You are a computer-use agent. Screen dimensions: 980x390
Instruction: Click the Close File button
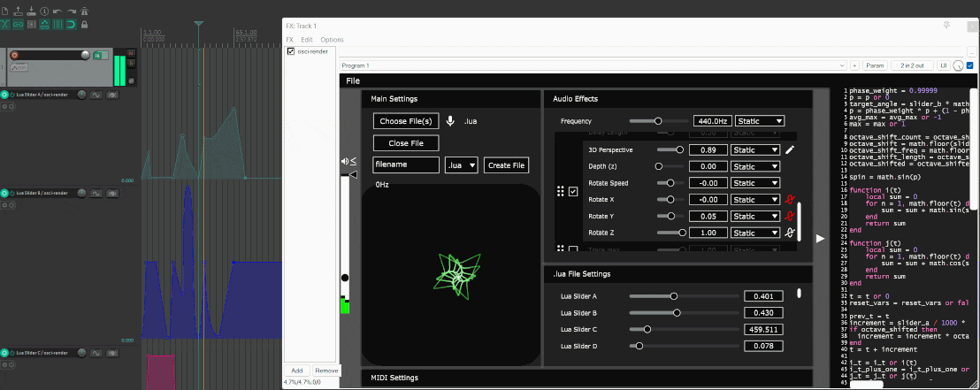pos(405,143)
